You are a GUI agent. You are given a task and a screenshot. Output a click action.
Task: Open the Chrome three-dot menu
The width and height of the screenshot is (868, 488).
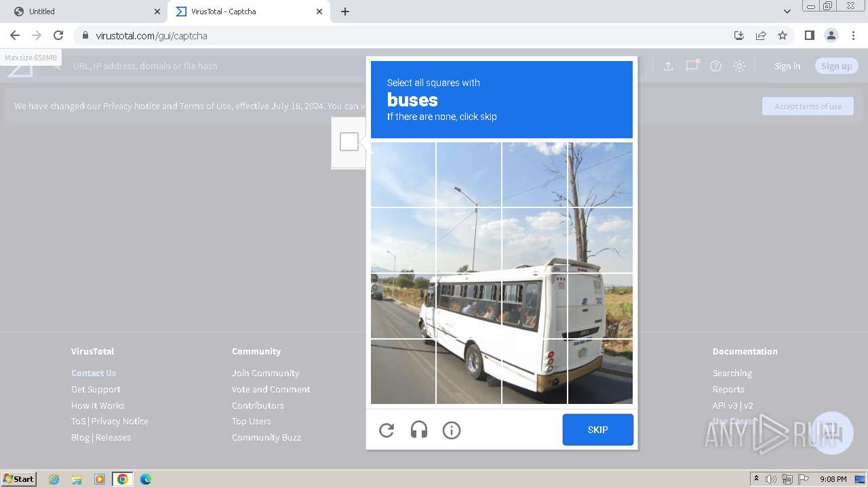pyautogui.click(x=853, y=35)
